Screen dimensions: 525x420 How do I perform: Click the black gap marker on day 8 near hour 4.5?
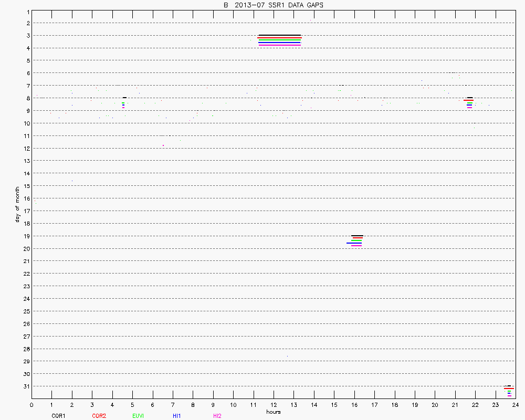[x=124, y=98]
